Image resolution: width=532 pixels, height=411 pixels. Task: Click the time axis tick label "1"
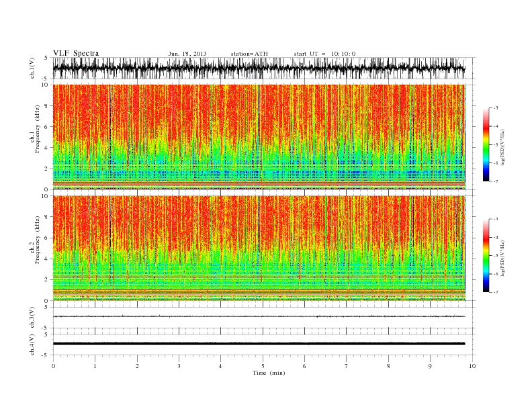(95, 366)
